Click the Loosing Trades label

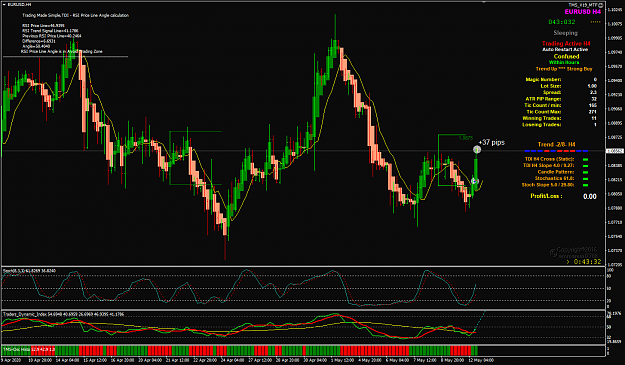pyautogui.click(x=542, y=125)
